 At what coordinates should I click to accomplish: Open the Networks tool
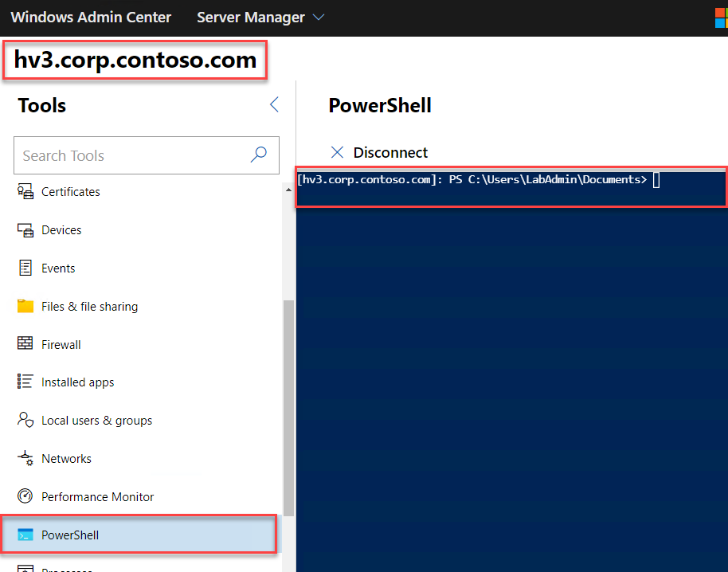click(x=141, y=458)
